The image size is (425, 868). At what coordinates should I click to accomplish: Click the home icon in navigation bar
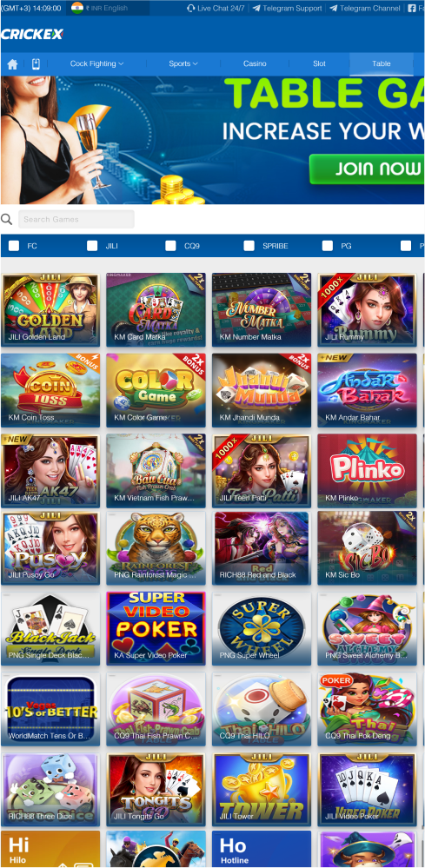[x=12, y=64]
